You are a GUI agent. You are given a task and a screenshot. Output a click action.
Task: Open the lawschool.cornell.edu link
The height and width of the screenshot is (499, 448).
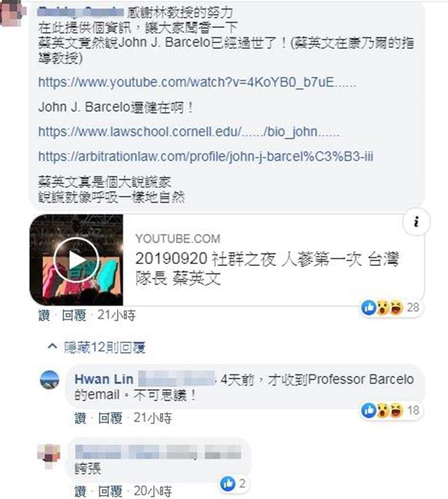pyautogui.click(x=189, y=131)
